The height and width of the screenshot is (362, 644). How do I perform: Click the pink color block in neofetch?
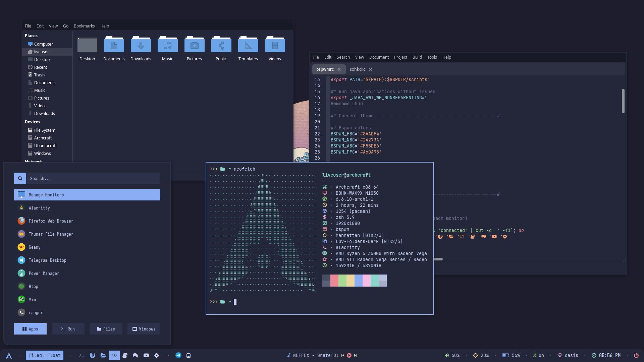(366, 281)
